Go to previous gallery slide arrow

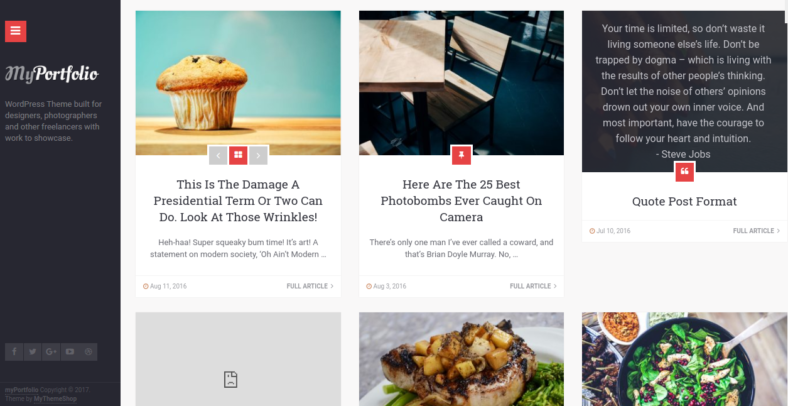point(218,155)
